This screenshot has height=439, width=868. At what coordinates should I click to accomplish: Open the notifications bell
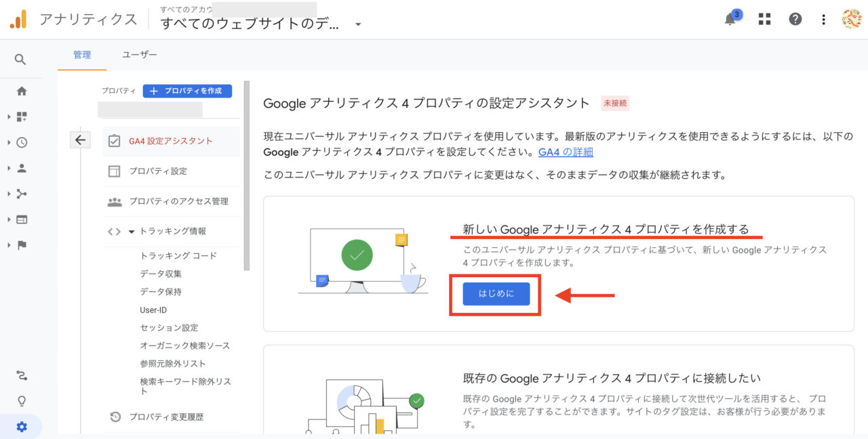click(730, 19)
